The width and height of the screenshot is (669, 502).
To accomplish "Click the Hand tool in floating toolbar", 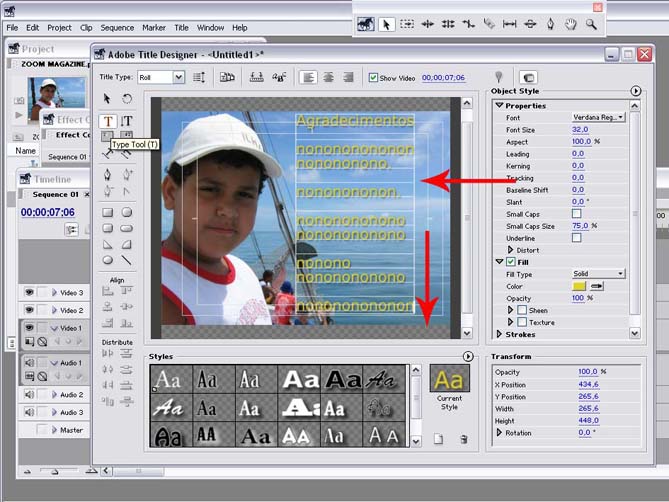I will [571, 24].
